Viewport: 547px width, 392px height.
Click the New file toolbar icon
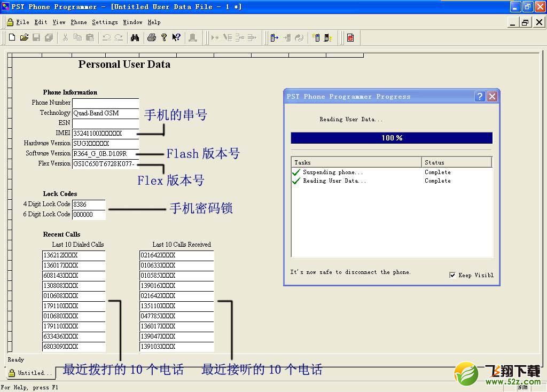[12, 37]
